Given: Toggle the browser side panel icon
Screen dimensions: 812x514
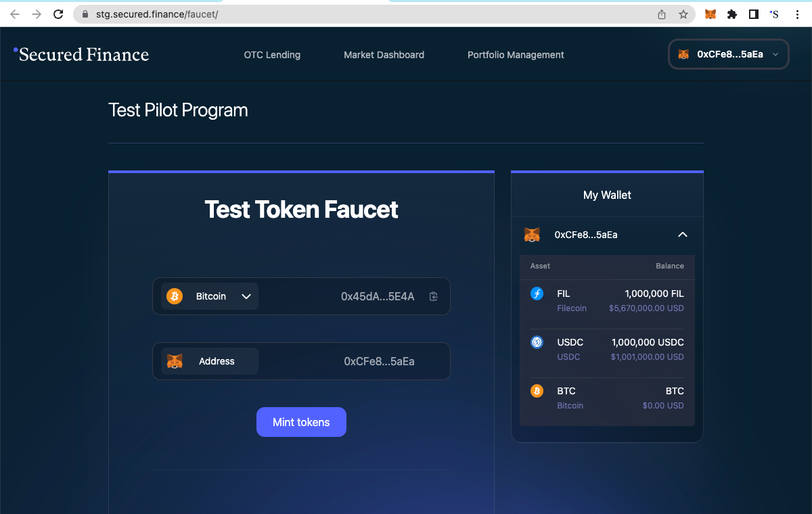Looking at the screenshot, I should pos(753,14).
